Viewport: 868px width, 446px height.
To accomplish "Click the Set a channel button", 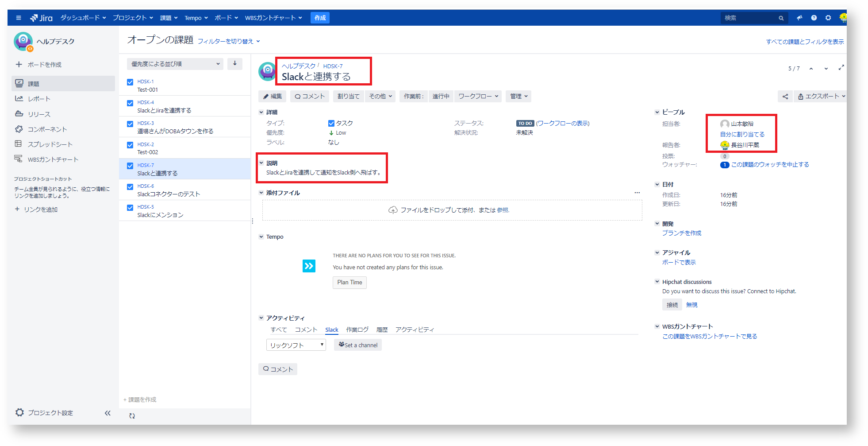I will tap(358, 345).
